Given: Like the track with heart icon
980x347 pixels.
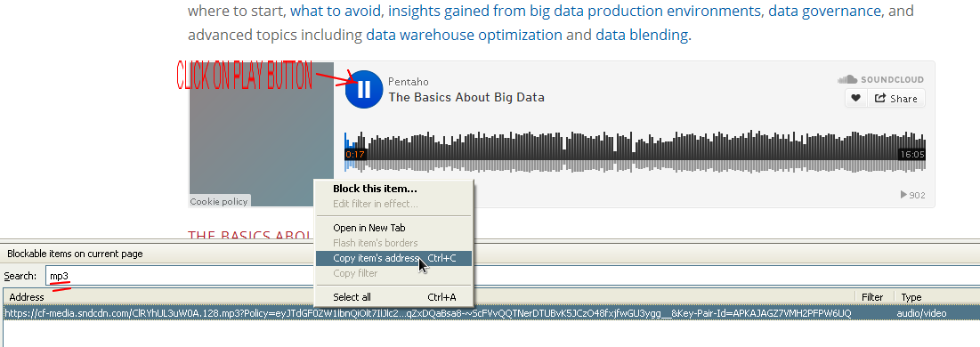Looking at the screenshot, I should coord(855,98).
